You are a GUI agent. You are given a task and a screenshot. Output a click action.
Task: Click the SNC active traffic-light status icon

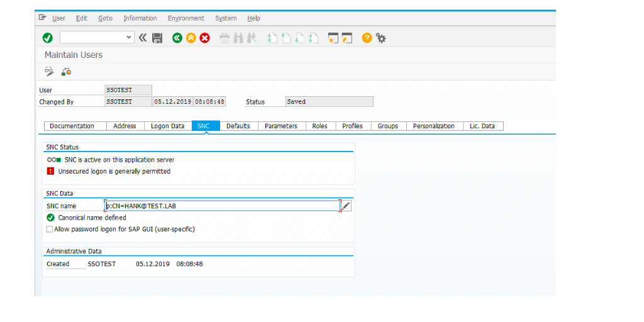[54, 160]
